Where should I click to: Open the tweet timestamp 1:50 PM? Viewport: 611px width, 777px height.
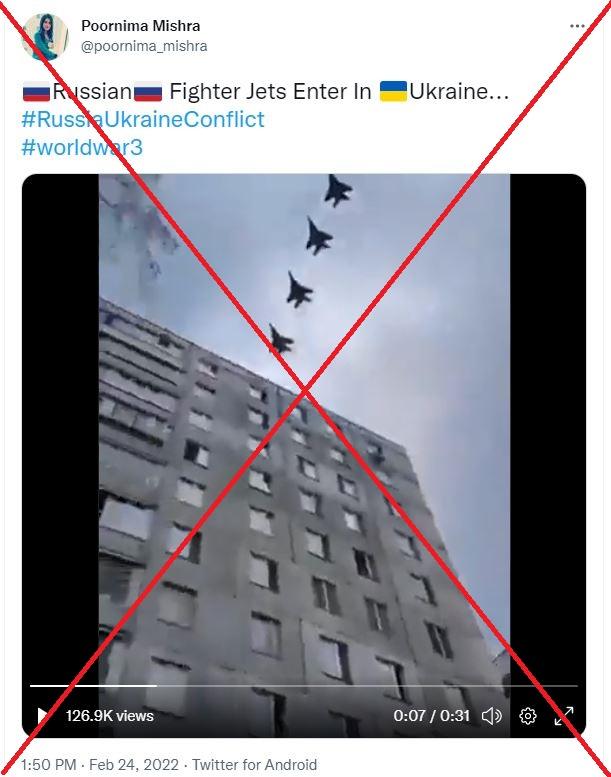click(x=49, y=764)
